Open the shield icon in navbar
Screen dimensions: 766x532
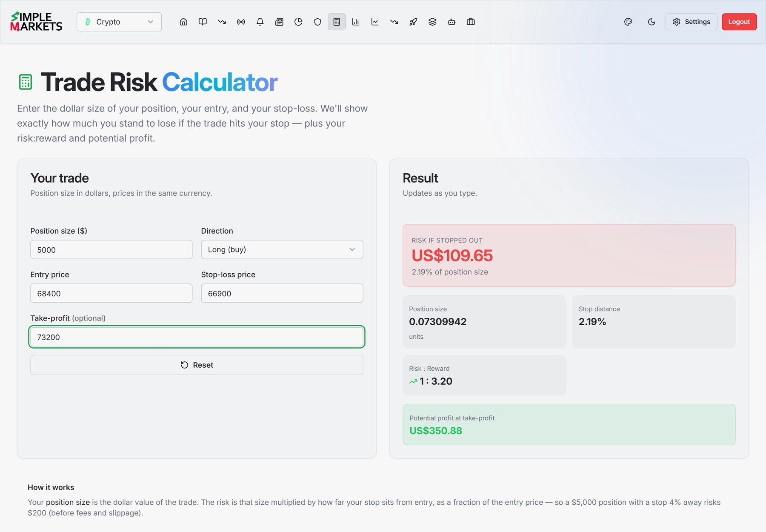317,22
